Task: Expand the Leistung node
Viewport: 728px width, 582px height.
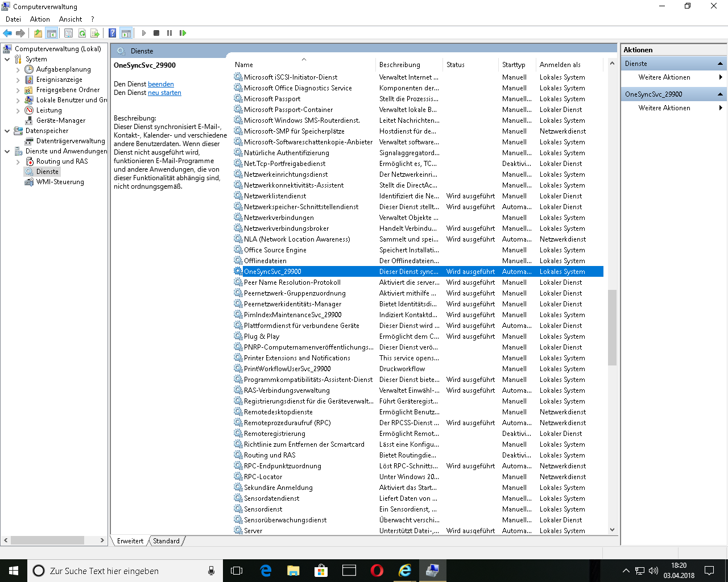Action: click(18, 110)
